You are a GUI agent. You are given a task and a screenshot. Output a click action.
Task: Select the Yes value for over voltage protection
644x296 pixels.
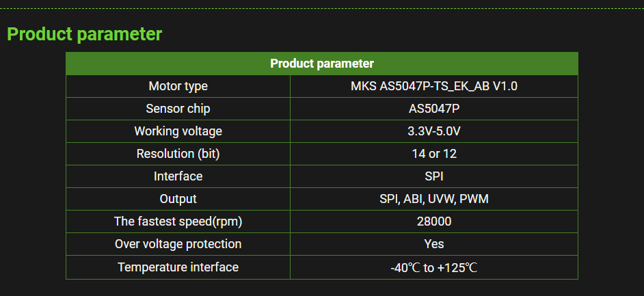click(x=433, y=244)
